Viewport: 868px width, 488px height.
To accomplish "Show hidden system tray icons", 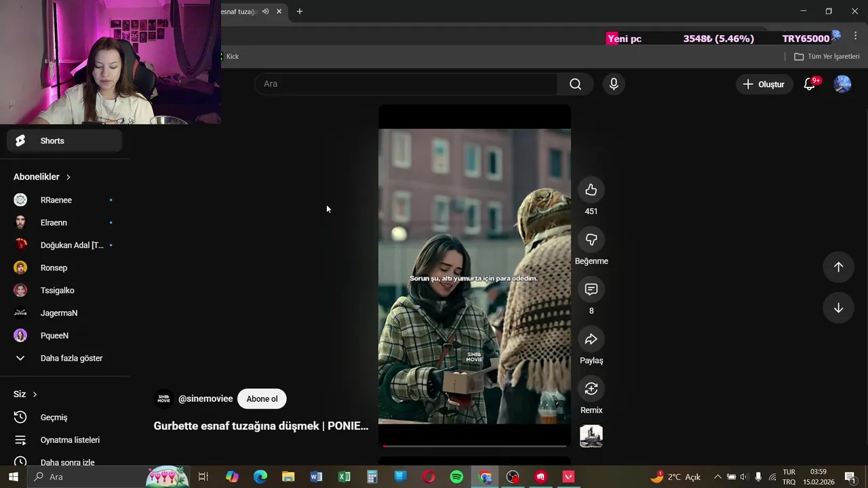I will pyautogui.click(x=717, y=477).
